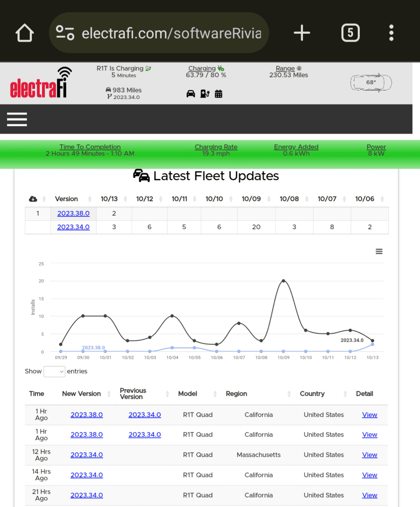The image size is (420, 507).
Task: Open site settings icon in address bar
Action: coord(65,33)
